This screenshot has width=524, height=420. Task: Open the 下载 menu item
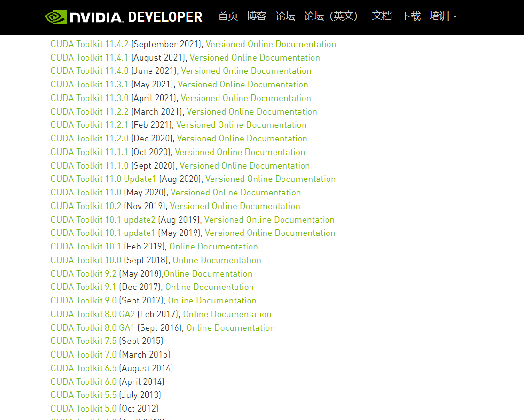(410, 16)
